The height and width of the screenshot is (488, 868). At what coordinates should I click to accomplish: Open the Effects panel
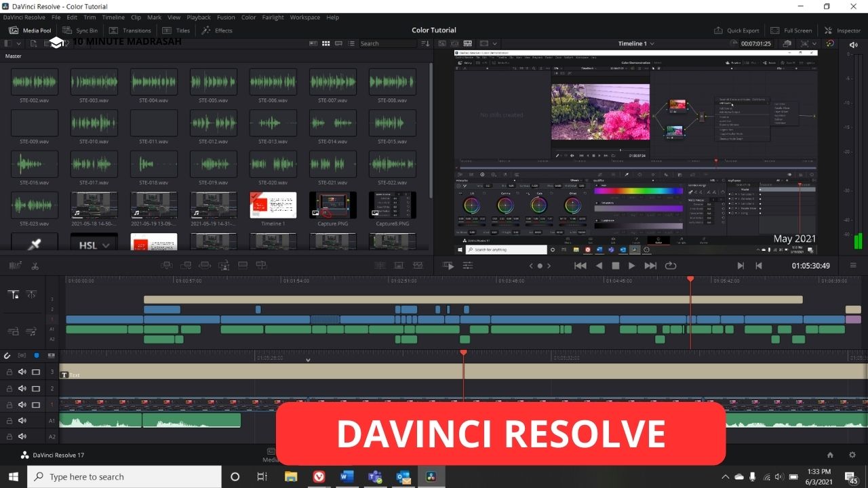[x=217, y=30]
